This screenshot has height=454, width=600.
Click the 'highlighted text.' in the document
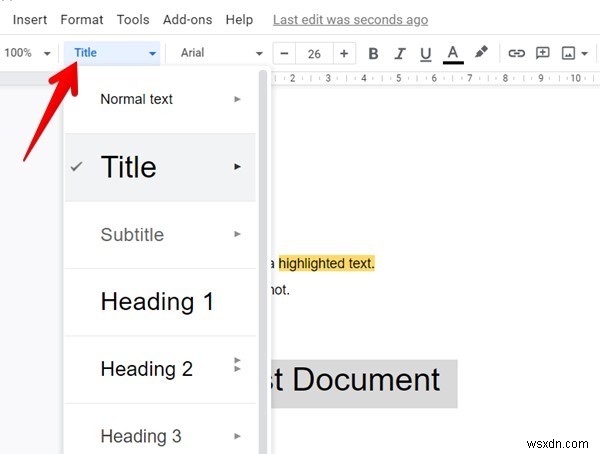[326, 263]
